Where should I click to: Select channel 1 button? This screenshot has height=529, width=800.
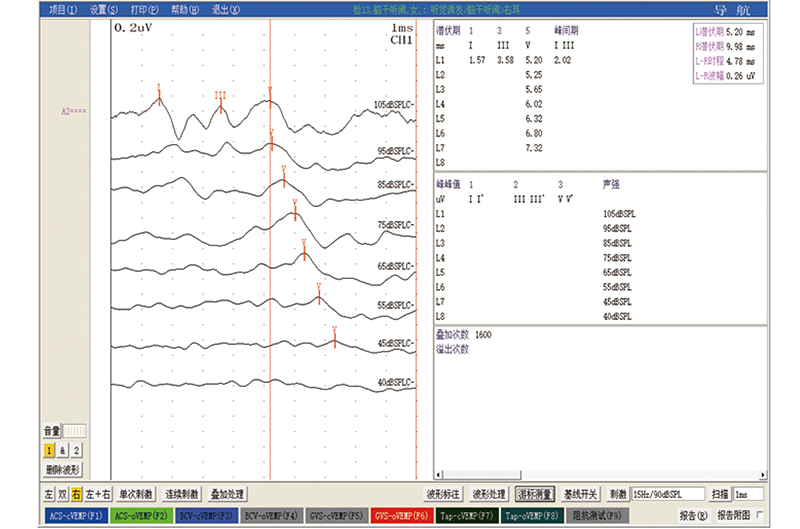click(x=49, y=451)
